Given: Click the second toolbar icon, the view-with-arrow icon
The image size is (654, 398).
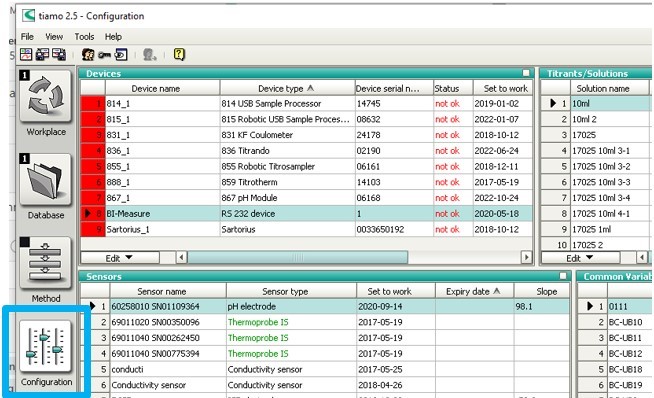Looking at the screenshot, I should [x=42, y=54].
